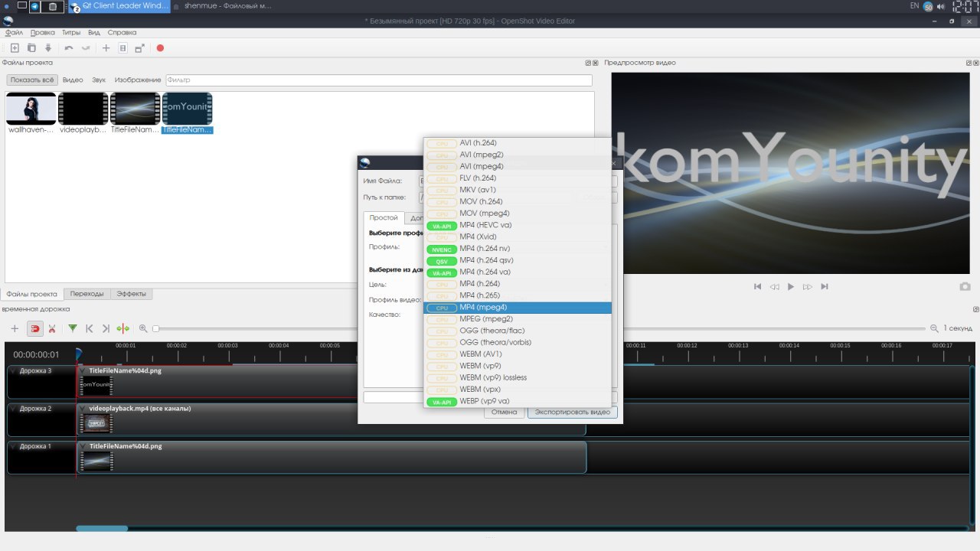Click the Import Files plus icon in toolbar
980x551 pixels.
[106, 48]
